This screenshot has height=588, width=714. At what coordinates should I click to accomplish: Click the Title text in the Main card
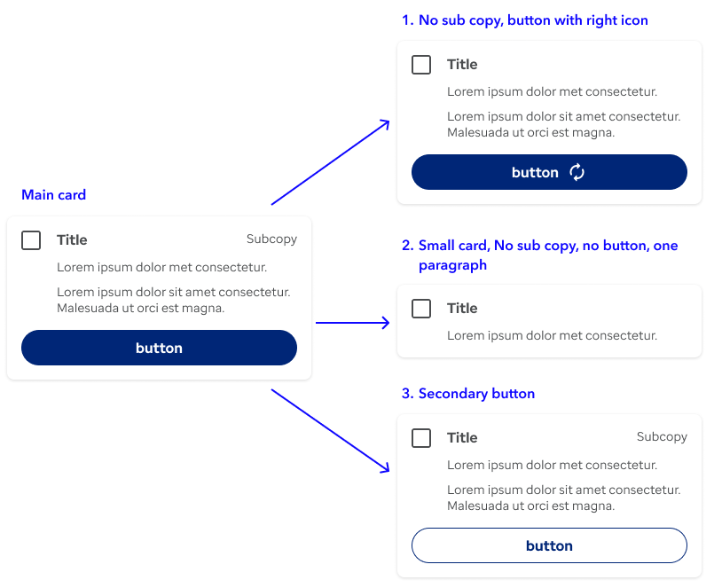point(72,240)
